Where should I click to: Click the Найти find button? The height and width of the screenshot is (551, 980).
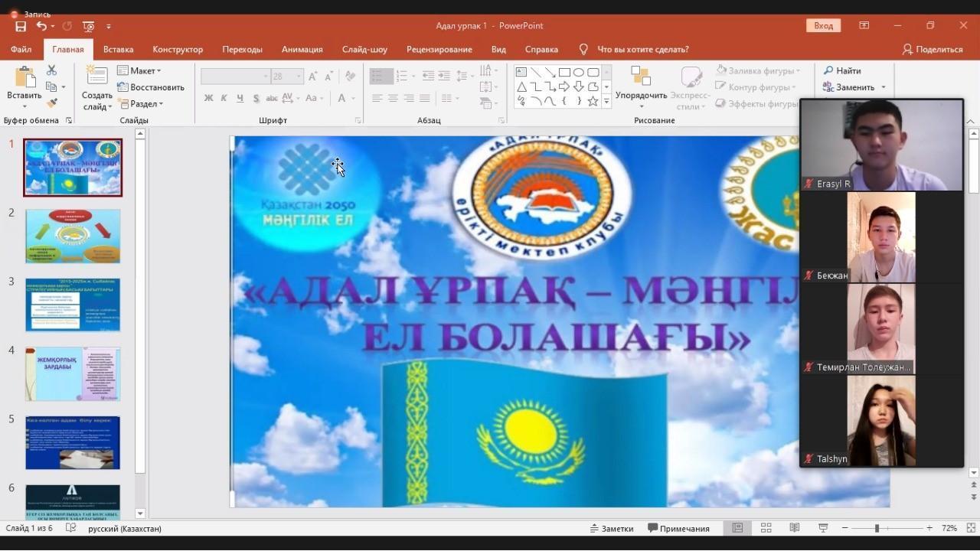coord(842,70)
